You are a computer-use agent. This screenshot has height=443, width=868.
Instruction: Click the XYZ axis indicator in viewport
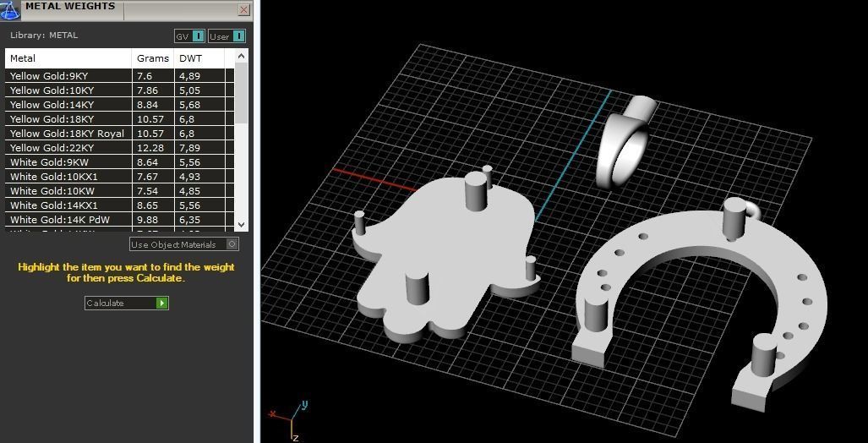290,421
